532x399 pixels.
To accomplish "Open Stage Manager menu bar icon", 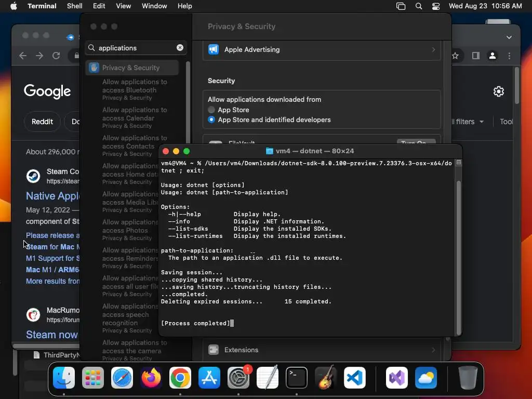I will [x=401, y=6].
